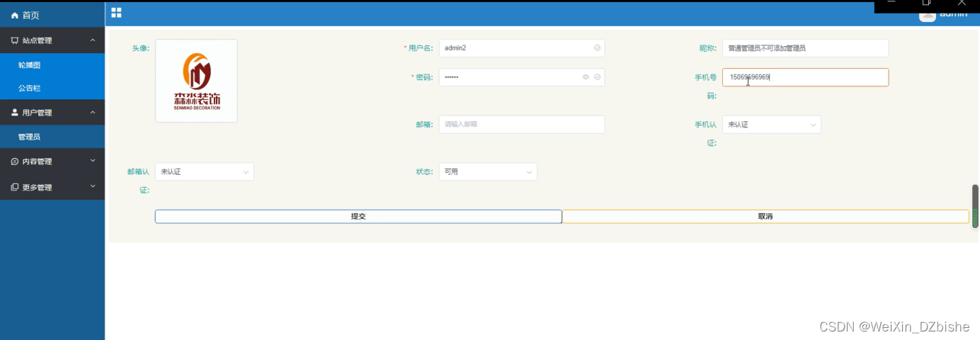
Task: Click the check circle icon in the password field
Action: point(598,77)
